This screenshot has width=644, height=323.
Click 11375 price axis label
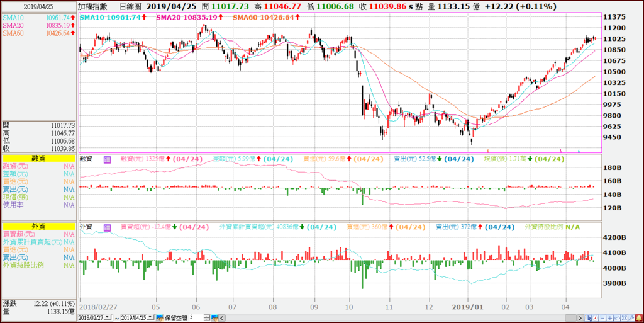point(614,17)
